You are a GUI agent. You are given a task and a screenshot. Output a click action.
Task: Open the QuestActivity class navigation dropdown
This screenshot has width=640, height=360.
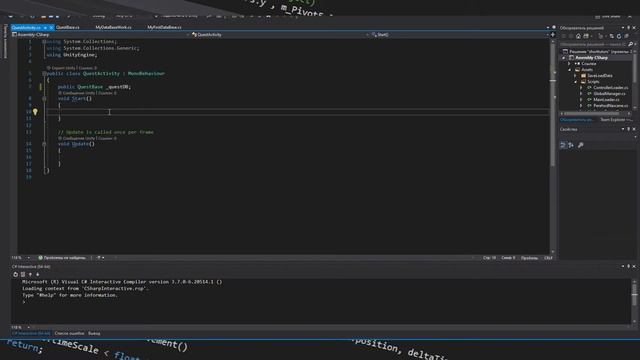[280, 35]
